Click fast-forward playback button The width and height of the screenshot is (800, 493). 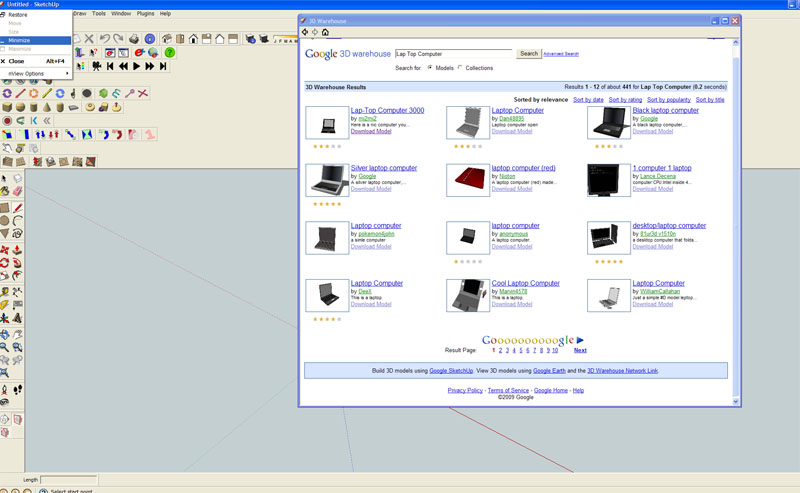point(149,66)
